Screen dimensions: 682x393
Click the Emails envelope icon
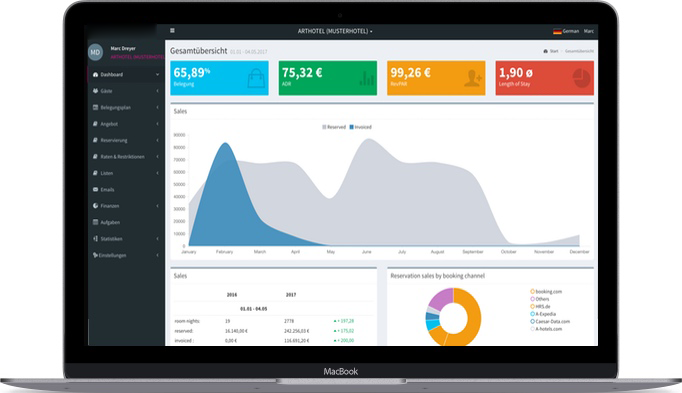click(x=95, y=190)
